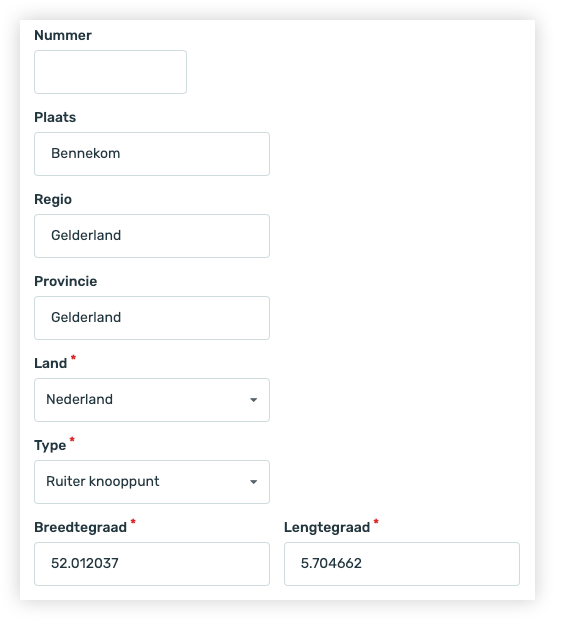Click the Provincie label
This screenshot has width=565, height=632.
pyautogui.click(x=66, y=281)
